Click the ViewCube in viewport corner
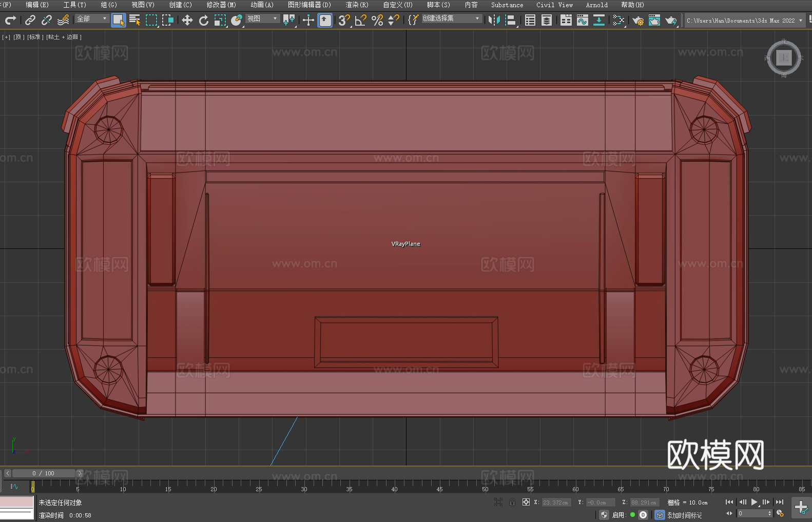The image size is (812, 522). tap(784, 57)
